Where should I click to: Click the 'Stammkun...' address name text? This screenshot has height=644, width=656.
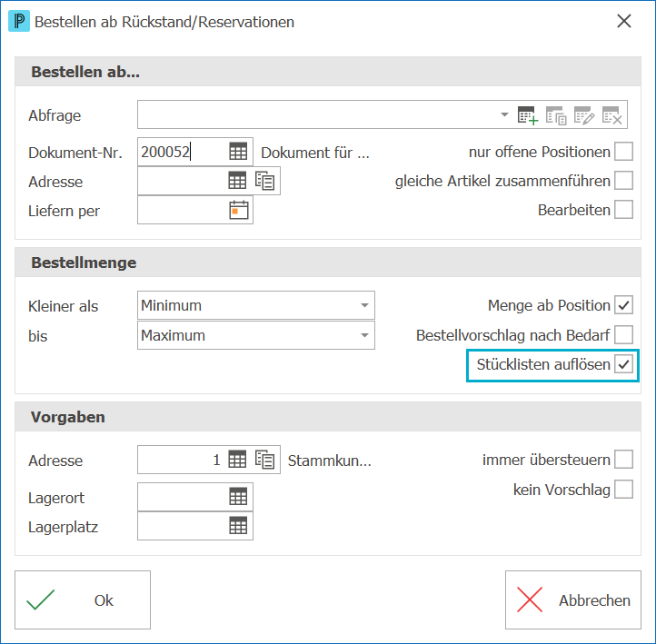coord(329,461)
